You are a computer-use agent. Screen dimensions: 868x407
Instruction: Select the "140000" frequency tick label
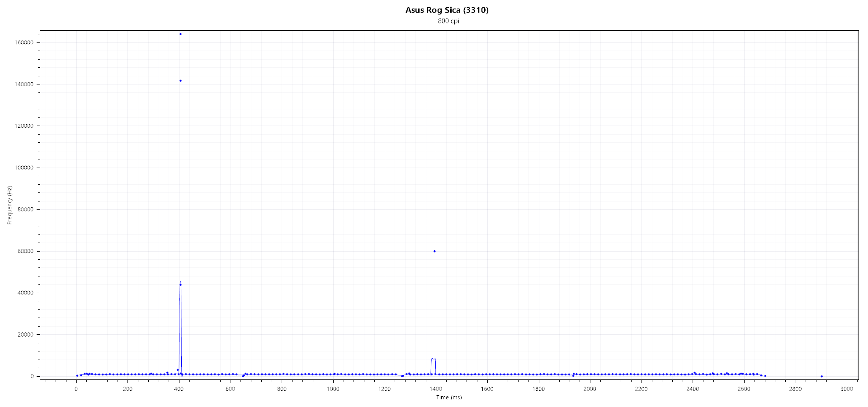[x=24, y=84]
